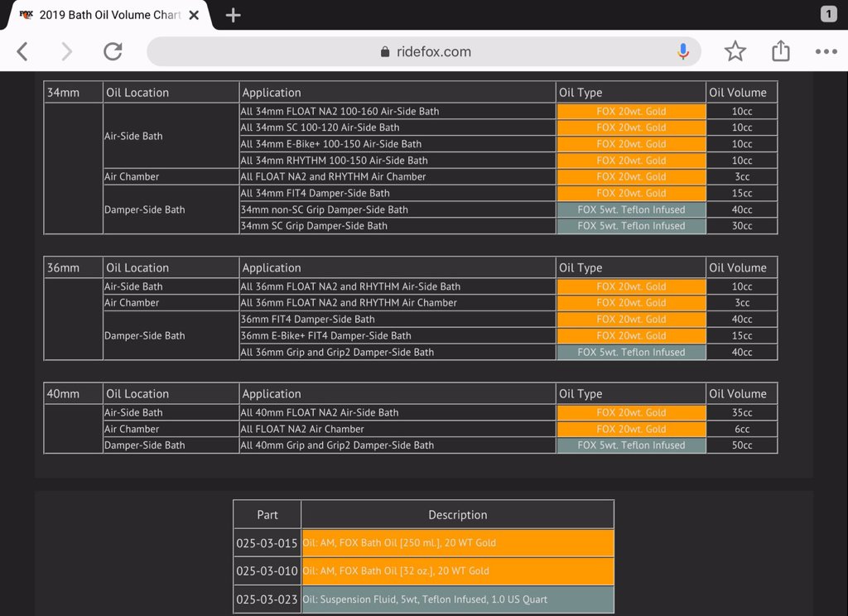
Task: Click the 6cc oil volume value
Action: 742,429
